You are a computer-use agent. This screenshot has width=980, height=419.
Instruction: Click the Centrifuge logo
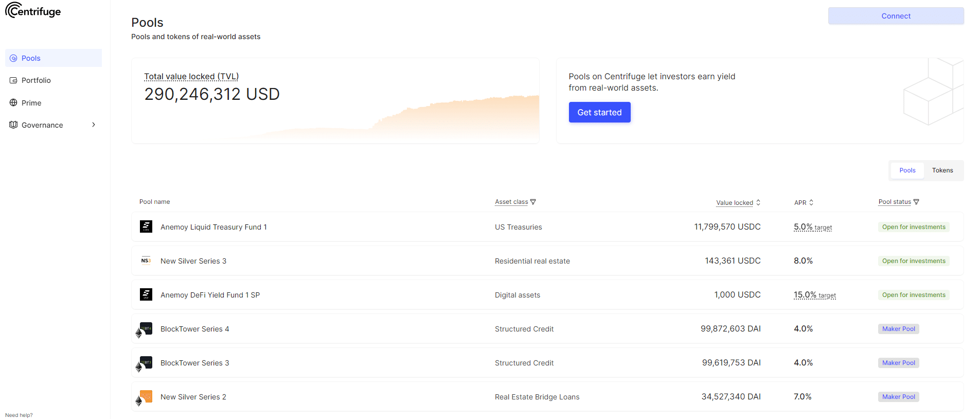pyautogui.click(x=33, y=10)
